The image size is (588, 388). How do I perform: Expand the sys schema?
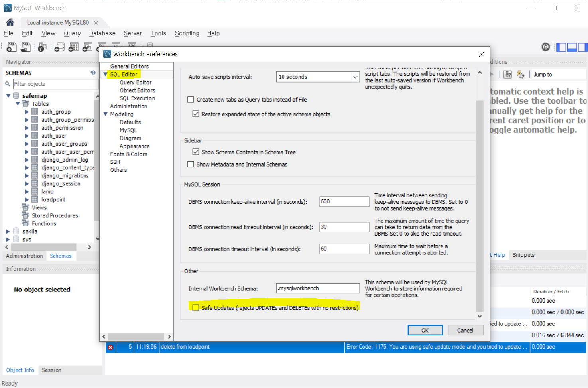coord(8,239)
